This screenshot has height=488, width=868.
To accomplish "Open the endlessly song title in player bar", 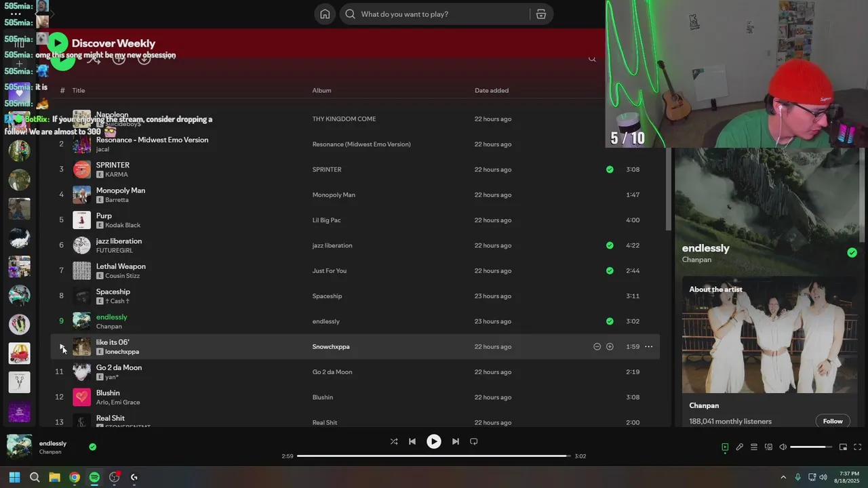I will (53, 443).
